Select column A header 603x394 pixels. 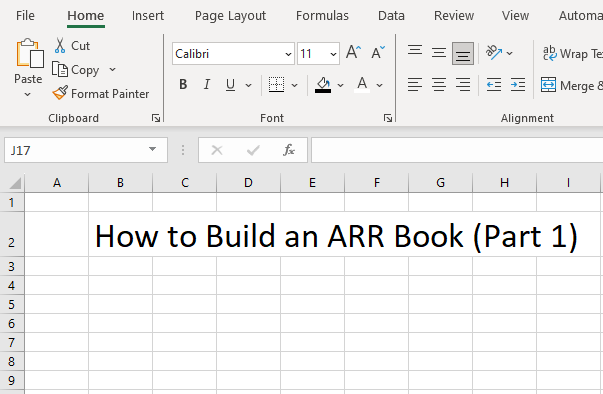pos(57,183)
